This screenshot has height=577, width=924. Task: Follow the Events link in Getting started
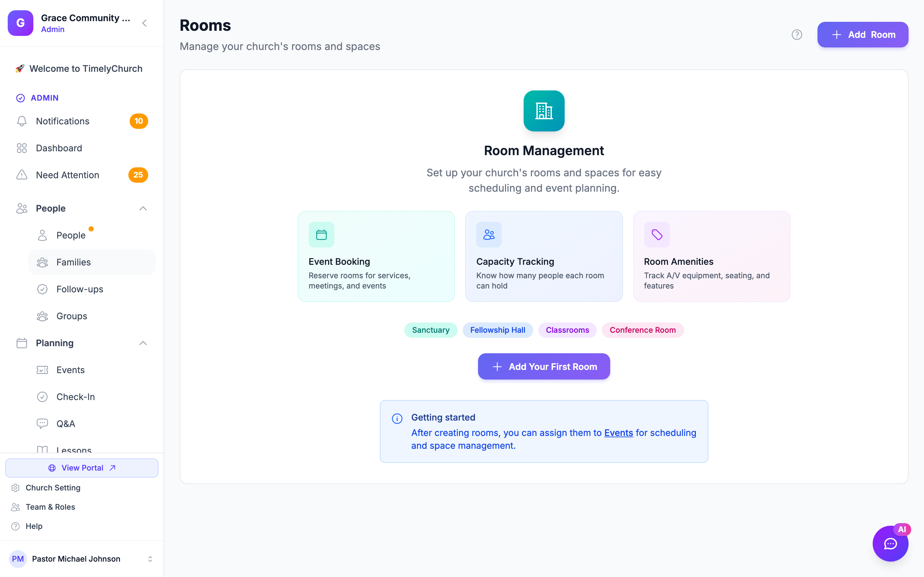619,433
